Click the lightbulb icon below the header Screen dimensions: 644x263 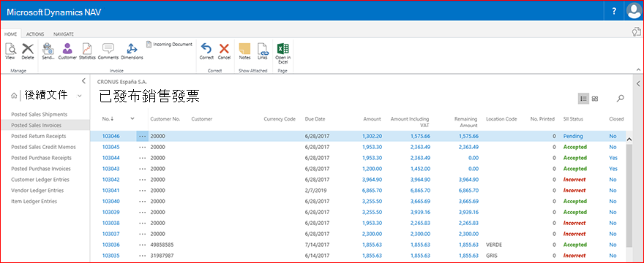coord(636,31)
